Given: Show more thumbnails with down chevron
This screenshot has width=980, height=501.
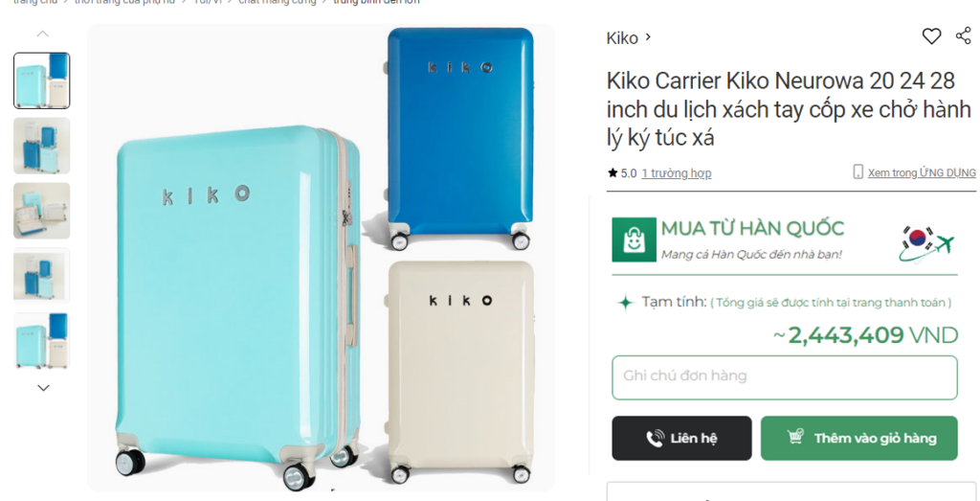Looking at the screenshot, I should click(x=43, y=388).
